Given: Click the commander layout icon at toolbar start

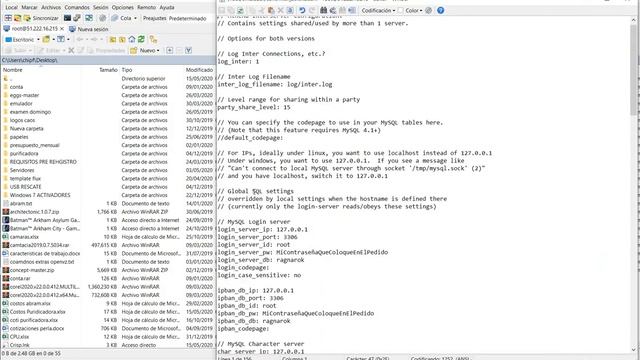Looking at the screenshot, I should pos(8,18).
